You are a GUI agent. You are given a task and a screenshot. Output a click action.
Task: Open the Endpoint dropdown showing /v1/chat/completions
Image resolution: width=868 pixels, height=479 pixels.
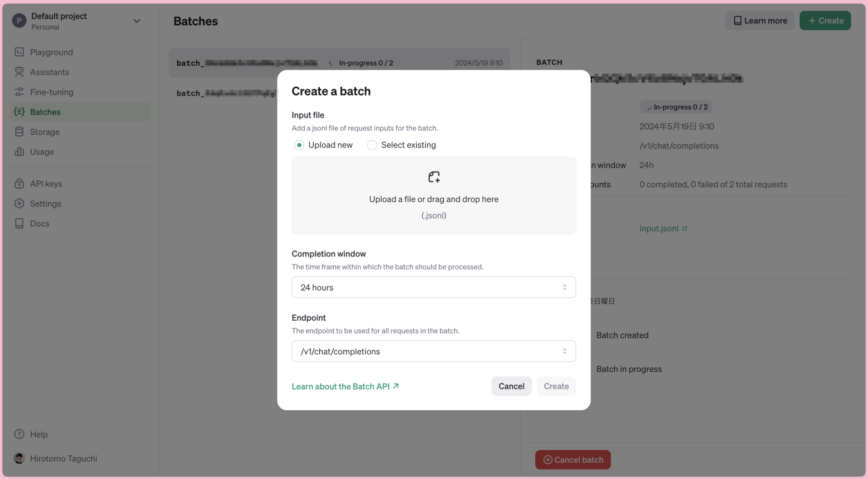point(434,351)
